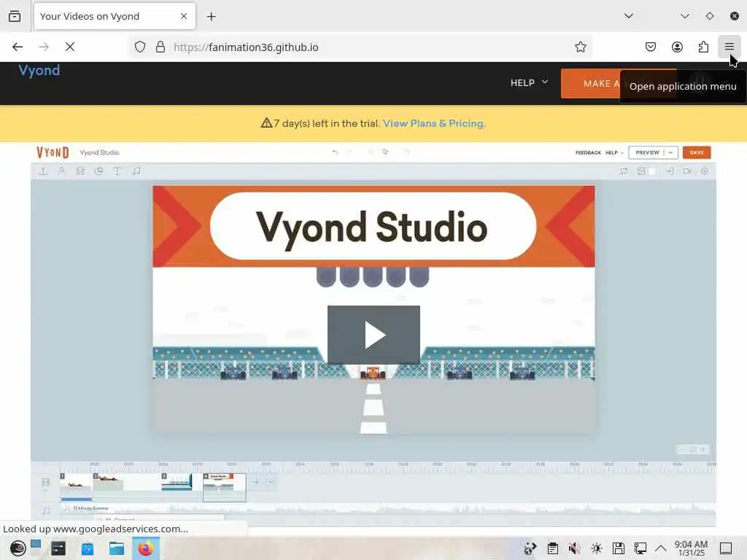
Task: View site security info via padlock icon
Action: tap(160, 47)
